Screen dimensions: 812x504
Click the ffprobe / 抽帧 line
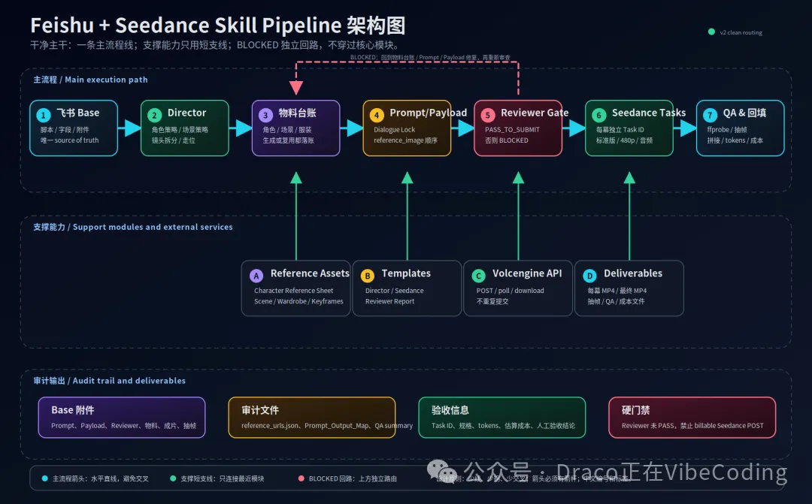click(727, 130)
